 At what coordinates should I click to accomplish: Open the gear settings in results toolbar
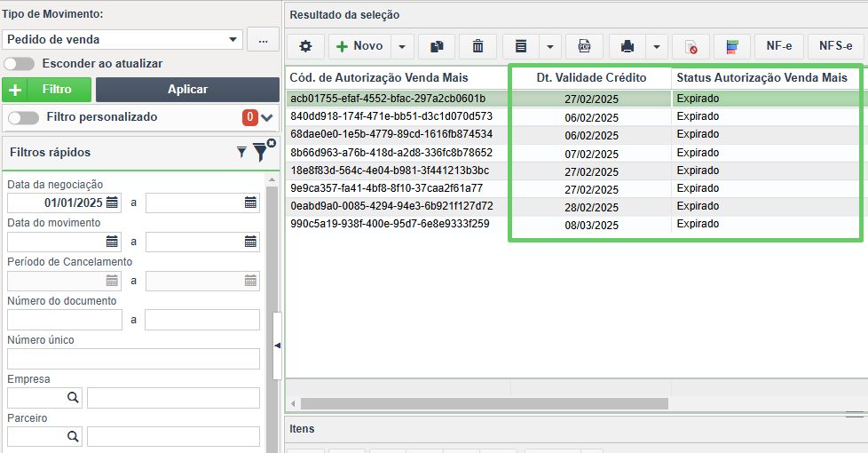(x=305, y=46)
